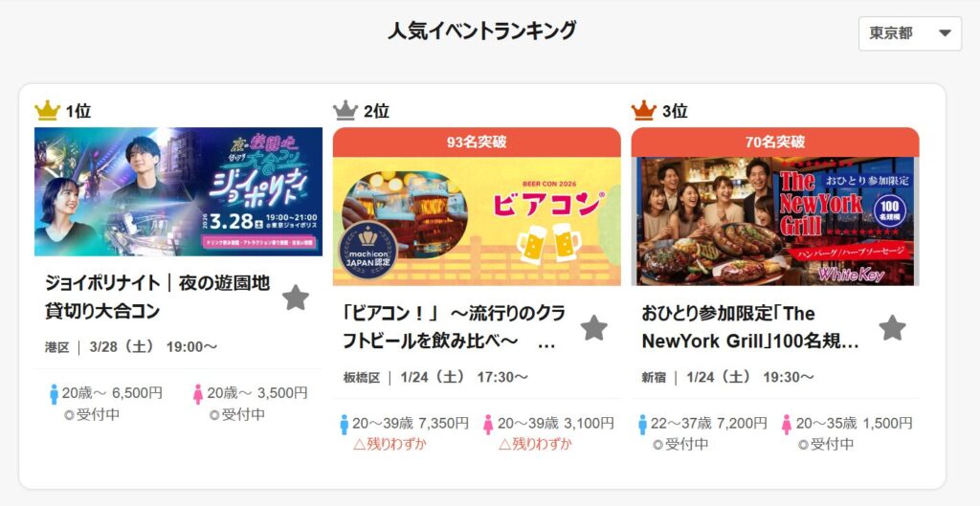Click the 70名突破 badge on the Grill card
The width and height of the screenshot is (980, 506).
pos(775,143)
